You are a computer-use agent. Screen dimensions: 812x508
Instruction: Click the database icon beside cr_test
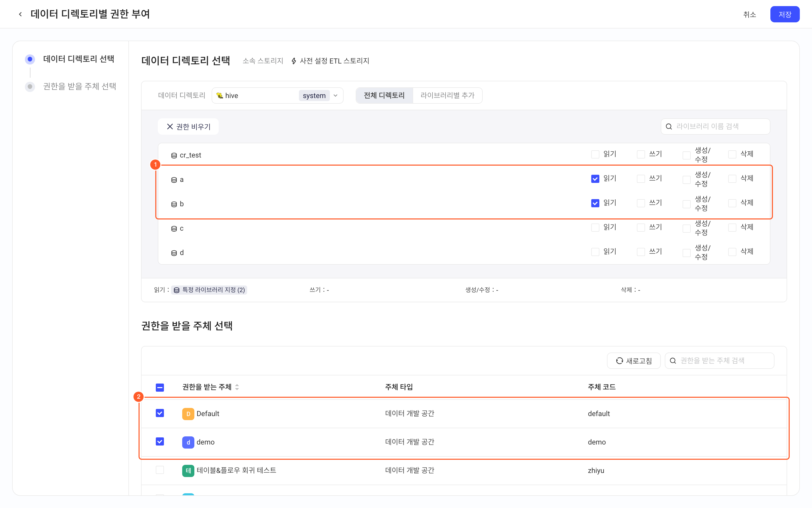point(174,155)
